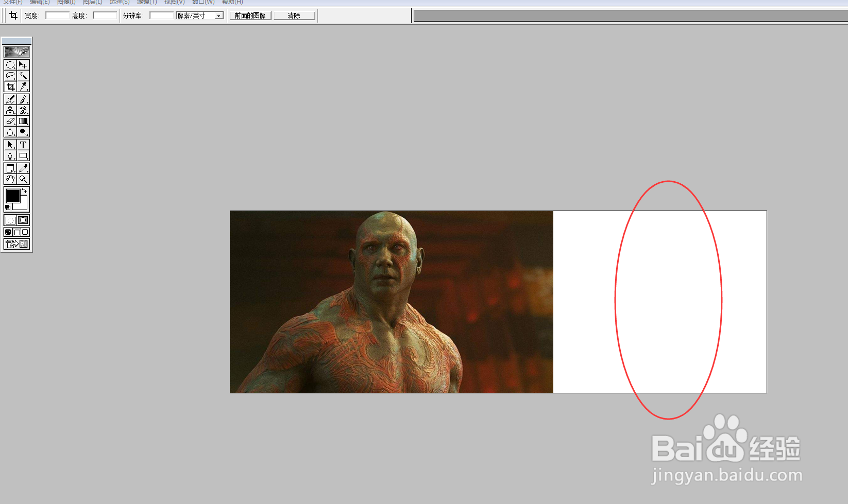
Task: Switch to Quick Mask edit mode
Action: [x=23, y=220]
